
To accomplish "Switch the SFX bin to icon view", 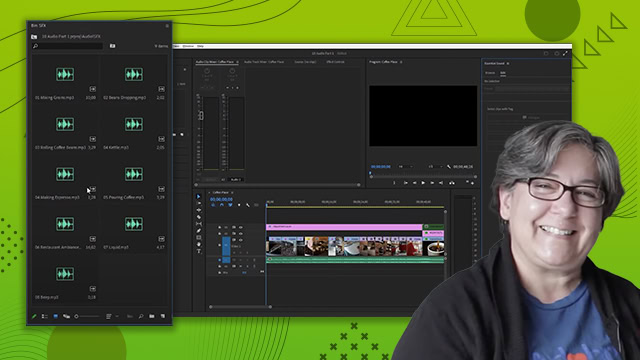I will point(56,316).
